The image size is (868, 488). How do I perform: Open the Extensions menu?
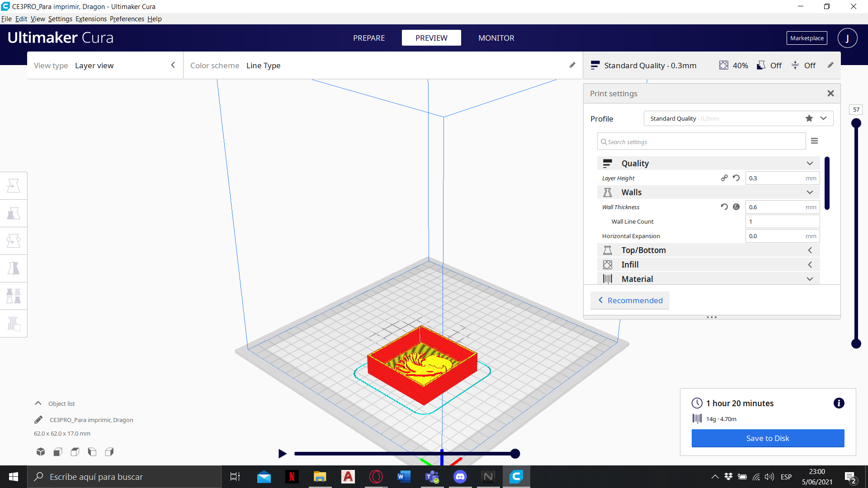[x=91, y=19]
